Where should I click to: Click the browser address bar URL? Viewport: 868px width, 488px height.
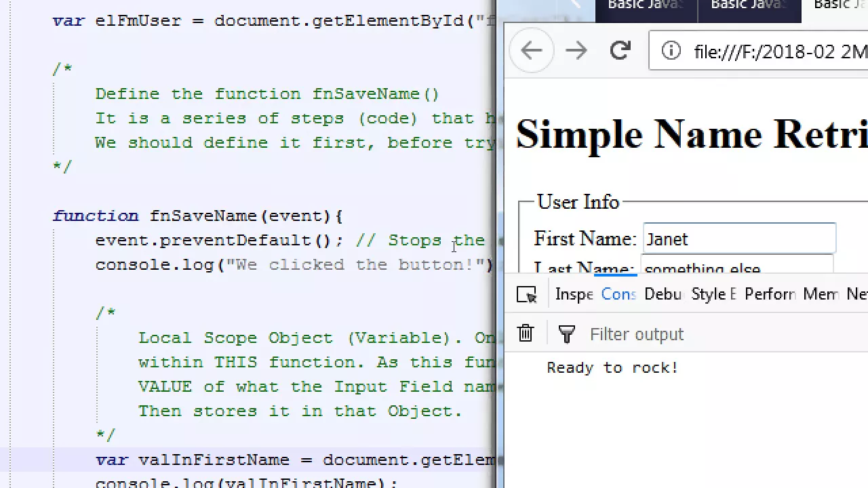click(780, 52)
